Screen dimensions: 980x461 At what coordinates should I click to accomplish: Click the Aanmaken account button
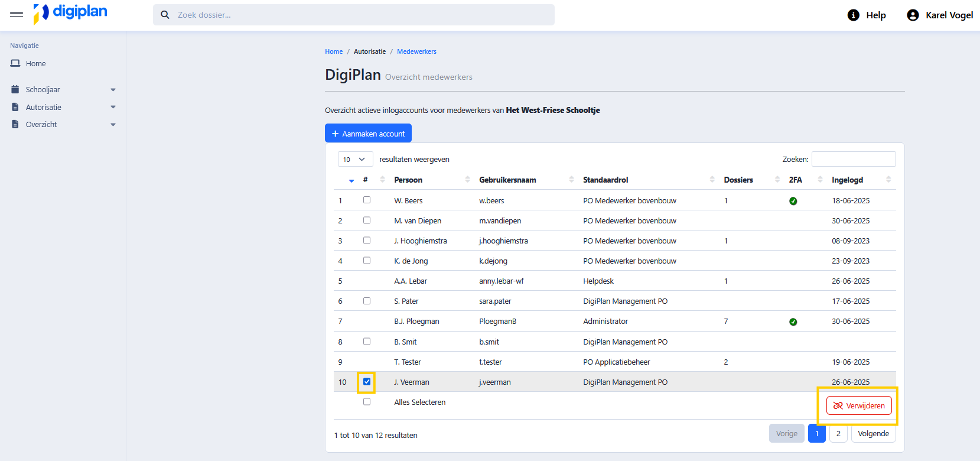pyautogui.click(x=368, y=133)
